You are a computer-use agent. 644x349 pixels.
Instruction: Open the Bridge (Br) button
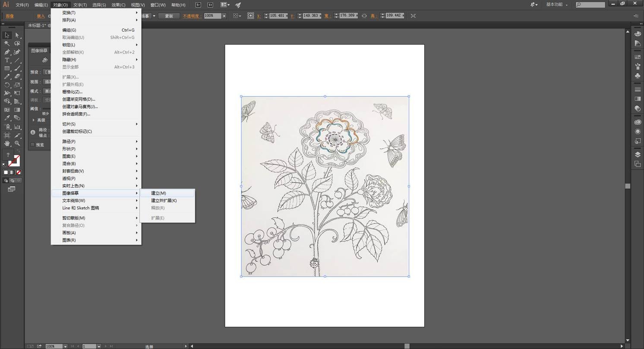[x=198, y=5]
